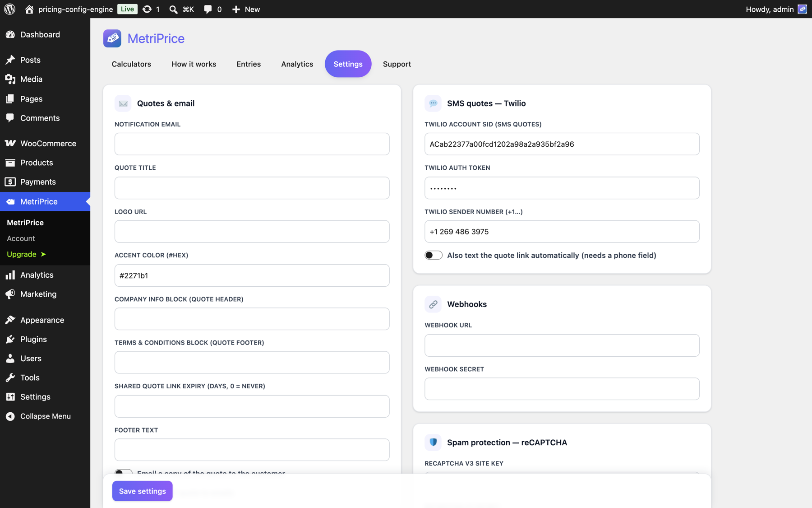Screen dimensions: 812x508
Task: Toggle auto-text quote link switch
Action: pyautogui.click(x=434, y=255)
